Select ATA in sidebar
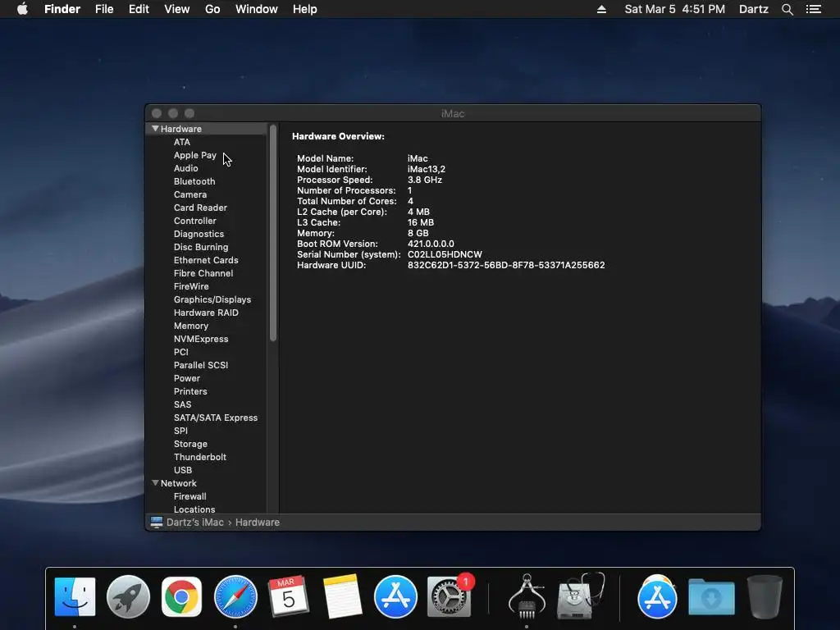 pos(182,142)
